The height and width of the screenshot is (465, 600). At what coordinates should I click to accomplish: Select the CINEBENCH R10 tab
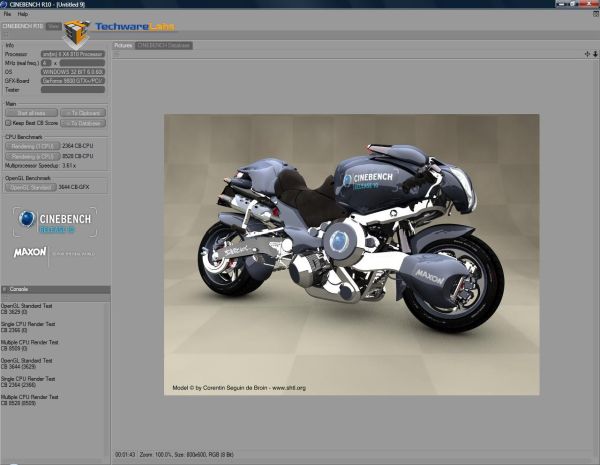pyautogui.click(x=23, y=26)
